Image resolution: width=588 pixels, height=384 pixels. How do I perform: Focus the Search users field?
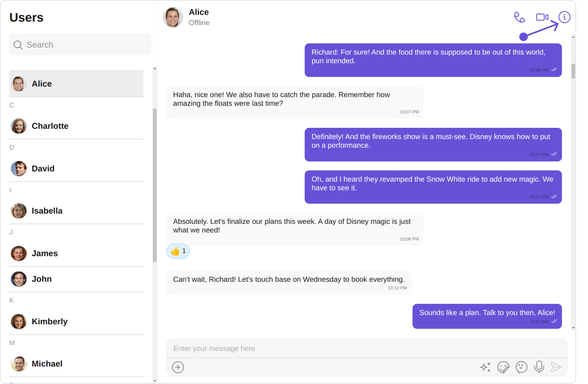click(80, 45)
